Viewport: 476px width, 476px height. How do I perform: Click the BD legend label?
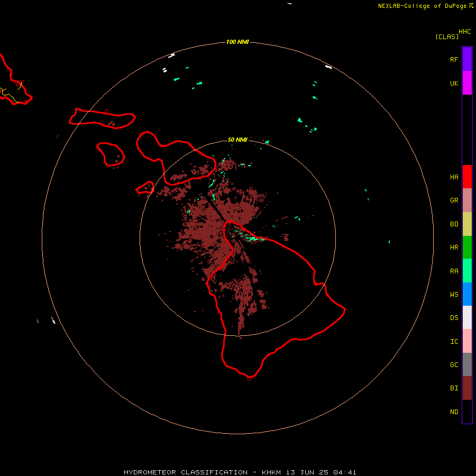pyautogui.click(x=454, y=224)
